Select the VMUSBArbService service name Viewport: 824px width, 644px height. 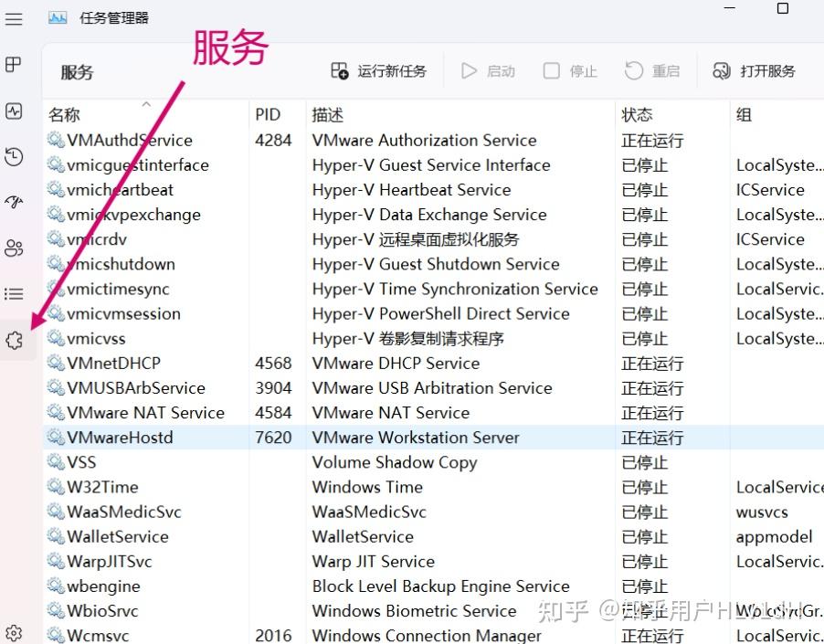[x=136, y=387]
